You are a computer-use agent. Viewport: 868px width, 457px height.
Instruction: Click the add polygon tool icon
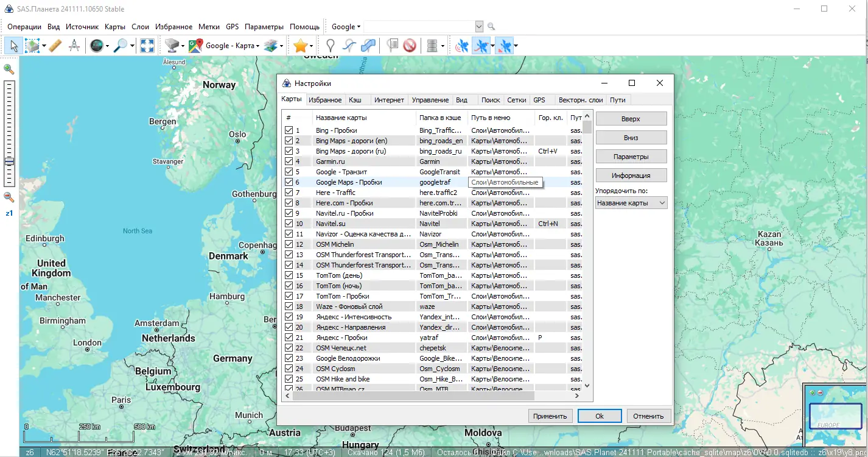(368, 45)
